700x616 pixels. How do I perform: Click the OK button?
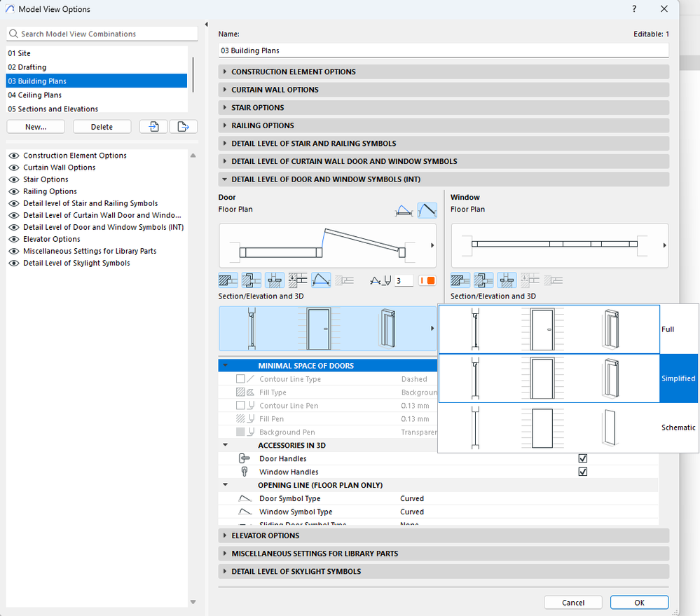[639, 603]
